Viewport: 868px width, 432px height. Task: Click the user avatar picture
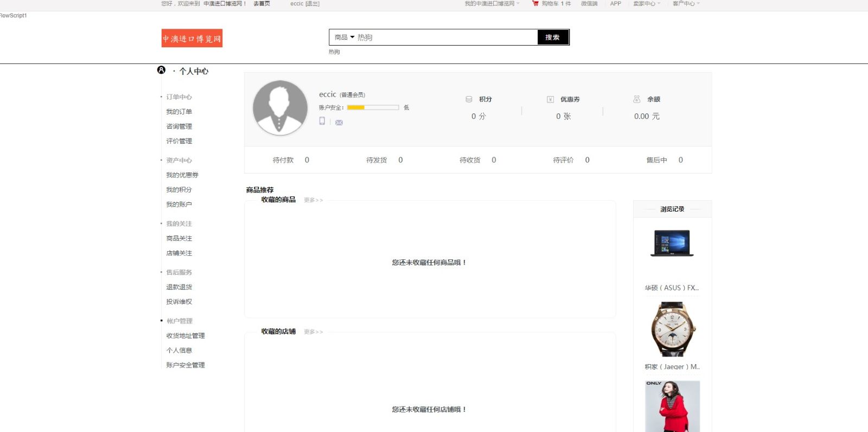click(x=280, y=107)
